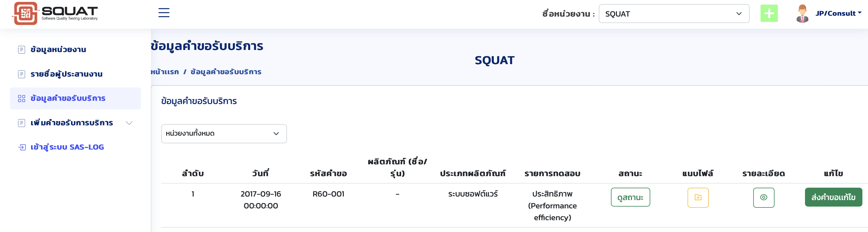Open ข้อมูลหน่วยงาน sidebar menu item

click(58, 50)
